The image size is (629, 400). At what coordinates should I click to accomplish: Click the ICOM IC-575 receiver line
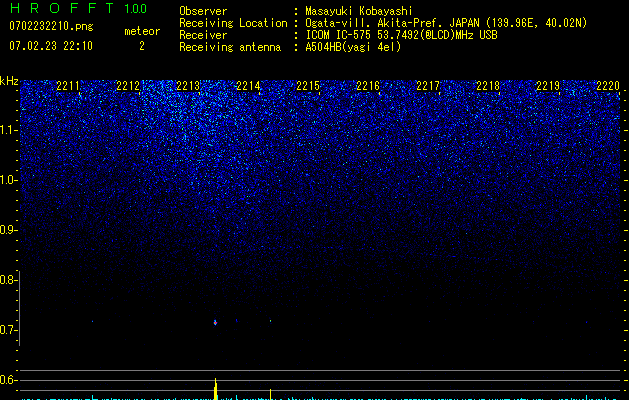pos(401,35)
